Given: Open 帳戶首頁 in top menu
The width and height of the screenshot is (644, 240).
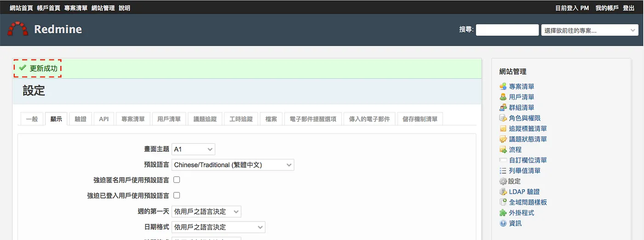Looking at the screenshot, I should tap(49, 8).
